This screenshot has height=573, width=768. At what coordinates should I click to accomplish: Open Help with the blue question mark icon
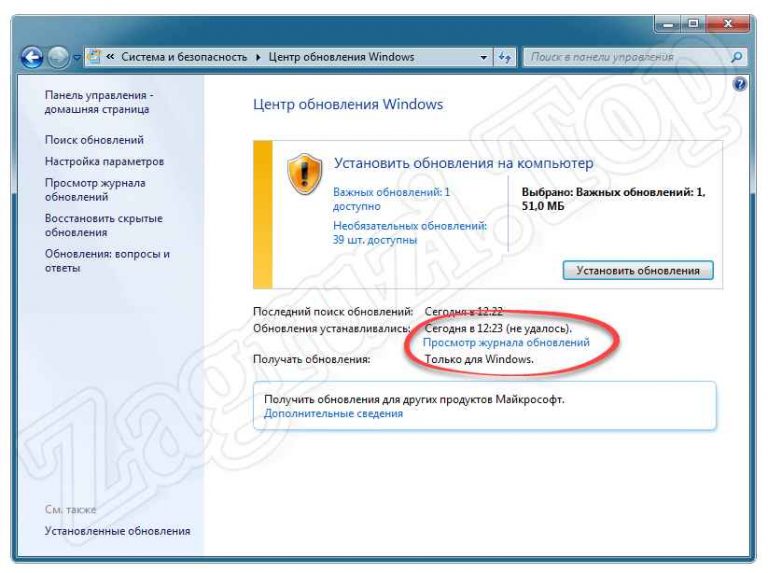(740, 85)
